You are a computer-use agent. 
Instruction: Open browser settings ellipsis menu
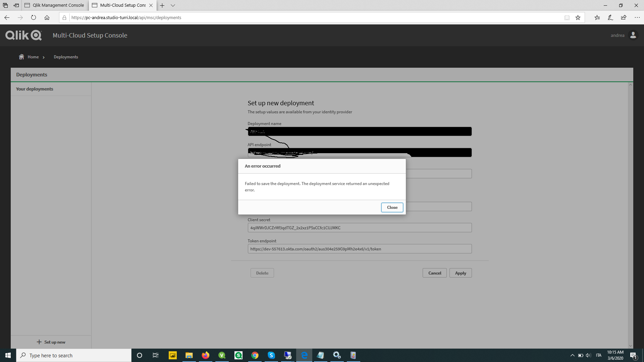pos(637,18)
